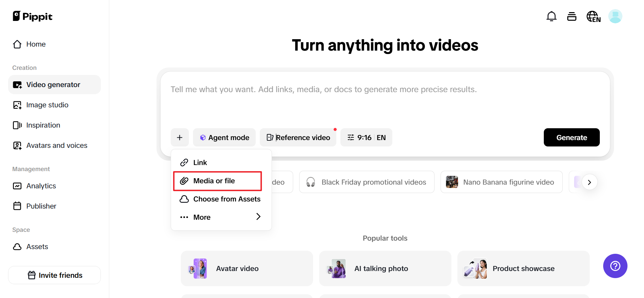The image size is (644, 298).
Task: Click the gift icon on Invite friends
Action: pyautogui.click(x=32, y=275)
